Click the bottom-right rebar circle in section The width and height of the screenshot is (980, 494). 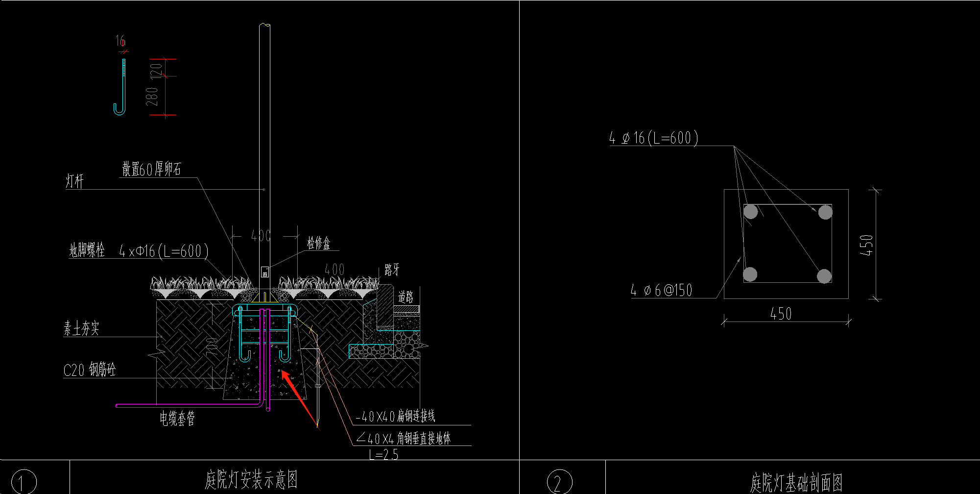click(x=824, y=276)
